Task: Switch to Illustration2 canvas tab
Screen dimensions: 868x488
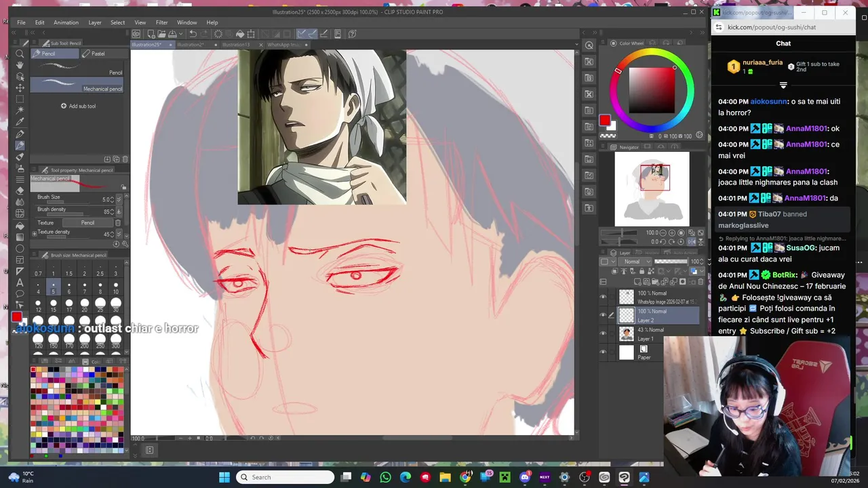Action: tap(191, 45)
